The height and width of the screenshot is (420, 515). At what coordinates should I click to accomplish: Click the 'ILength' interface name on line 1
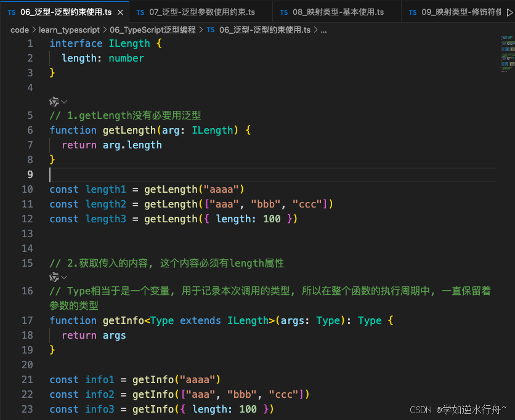tap(129, 43)
